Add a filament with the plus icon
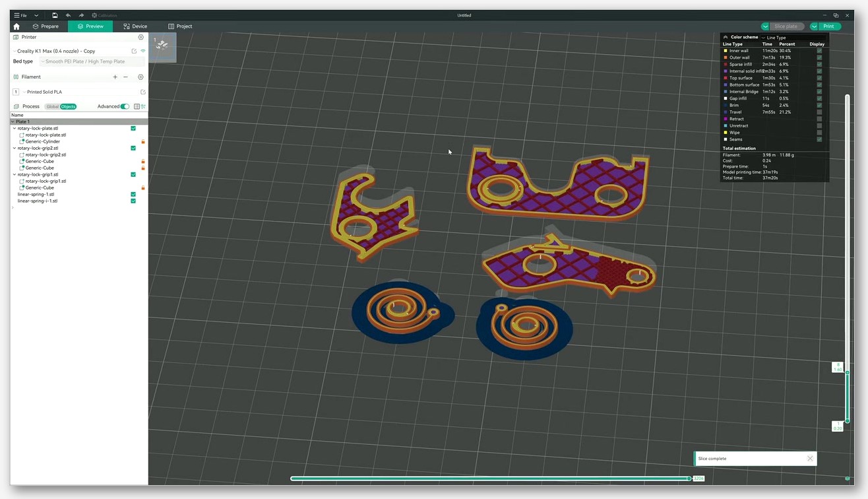Image resolution: width=868 pixels, height=499 pixels. [115, 77]
